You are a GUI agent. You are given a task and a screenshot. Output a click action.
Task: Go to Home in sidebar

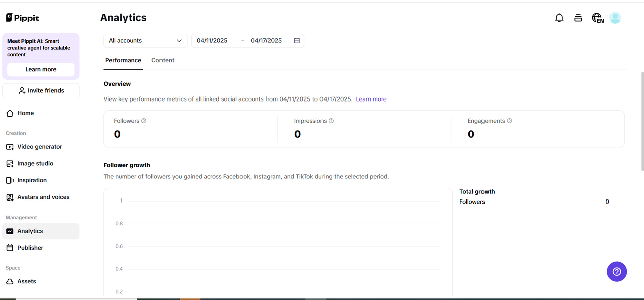tap(41, 113)
